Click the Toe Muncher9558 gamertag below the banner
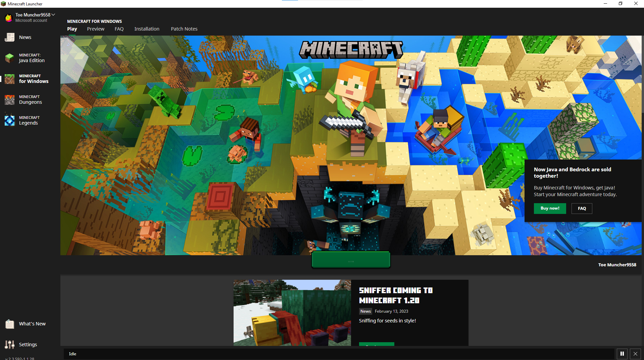 point(617,265)
